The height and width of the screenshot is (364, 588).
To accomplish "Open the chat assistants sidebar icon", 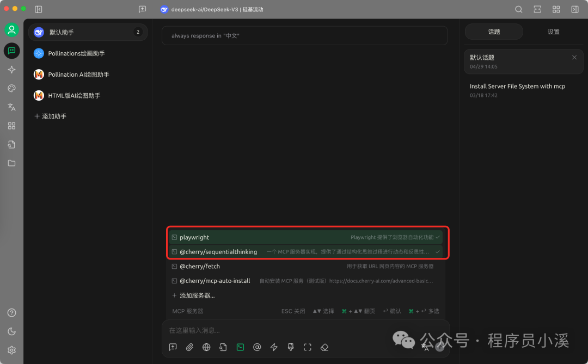I will [11, 51].
